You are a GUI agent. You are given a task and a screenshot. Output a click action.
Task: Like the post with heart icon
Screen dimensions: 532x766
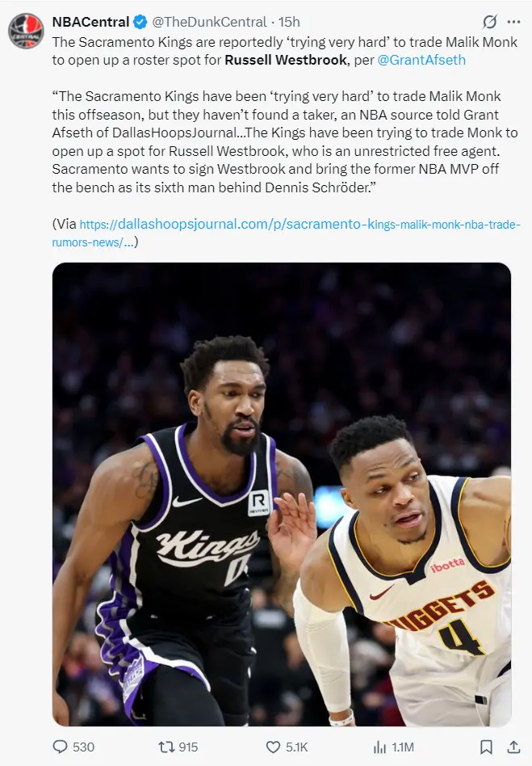tap(273, 747)
